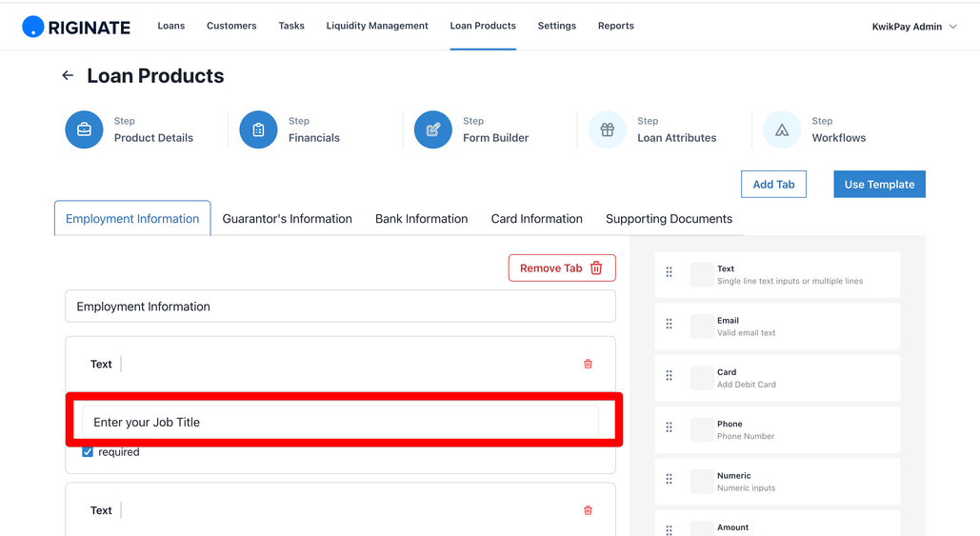Click the Use Template button
980x536 pixels.
tap(879, 185)
